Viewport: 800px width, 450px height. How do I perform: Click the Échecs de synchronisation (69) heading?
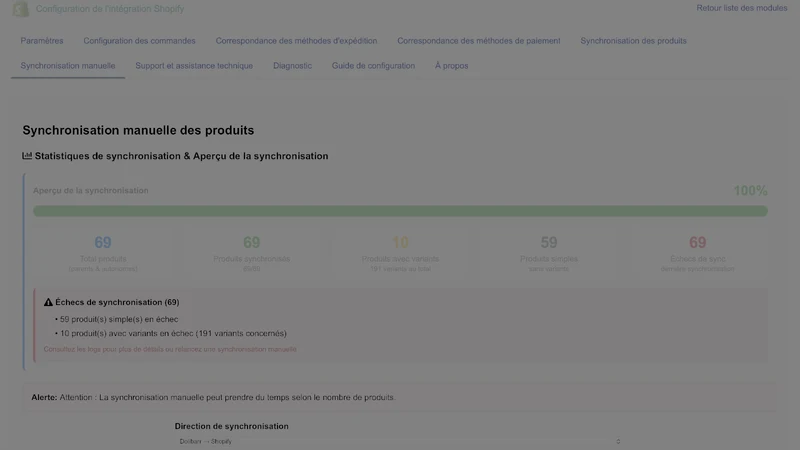tap(117, 302)
